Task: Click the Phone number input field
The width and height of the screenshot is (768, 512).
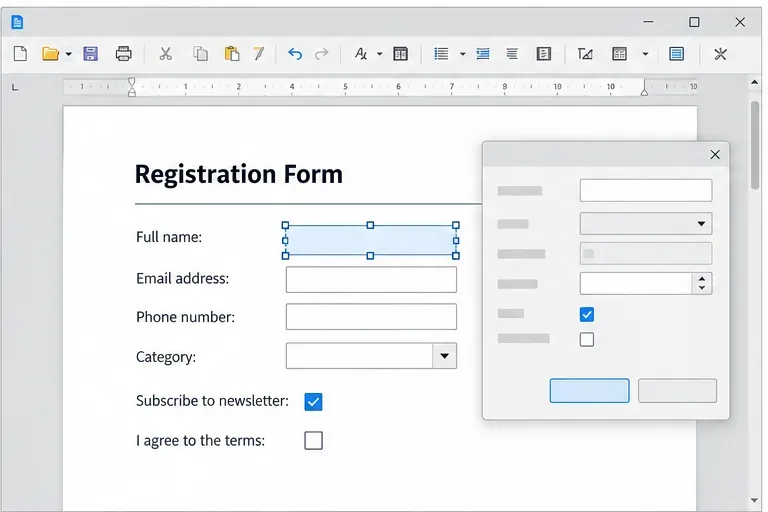Action: 371,317
